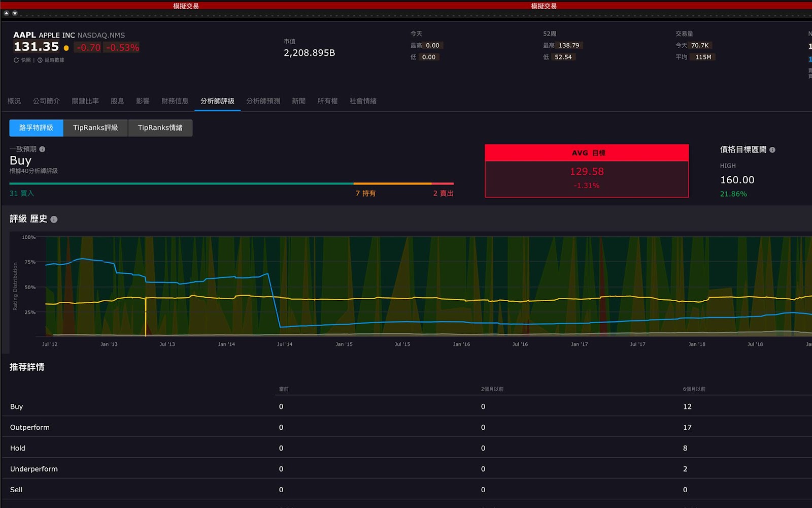The height and width of the screenshot is (508, 812).
Task: Click Outperform count 17 six months ago
Action: [x=687, y=428]
